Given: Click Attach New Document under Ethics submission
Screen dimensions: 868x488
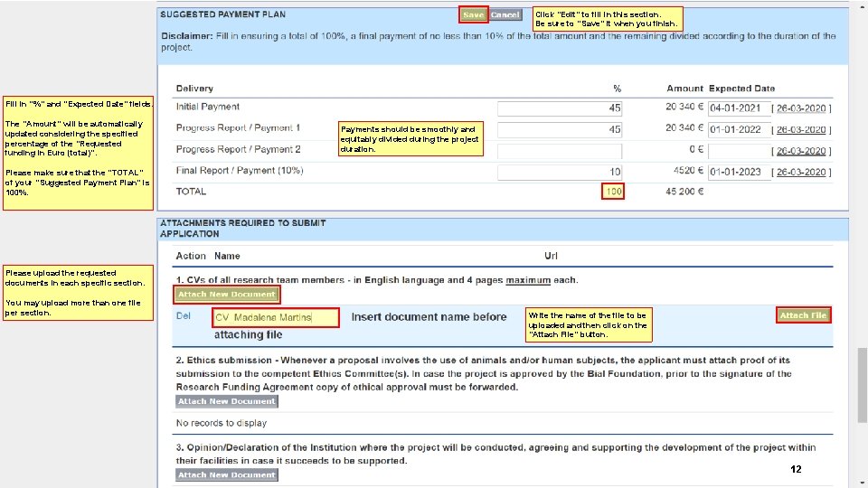Looking at the screenshot, I should point(227,401).
